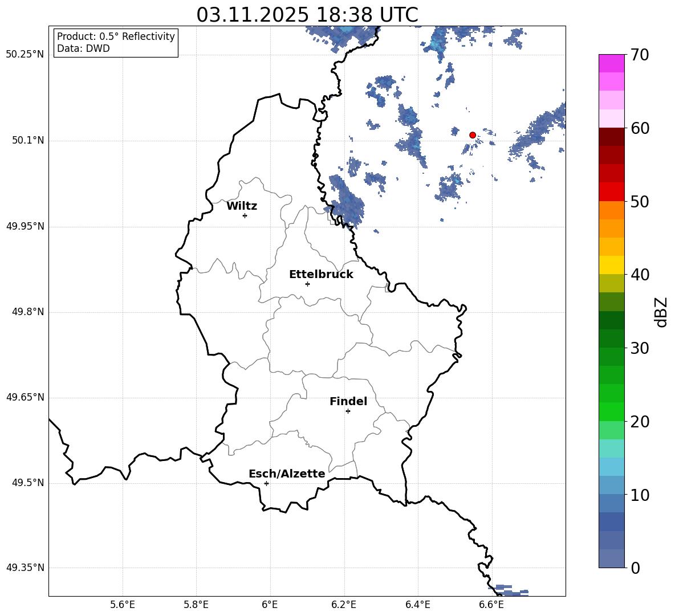Click the Findel station cross marker
Viewport: 675px width, 616px height.
click(x=348, y=411)
